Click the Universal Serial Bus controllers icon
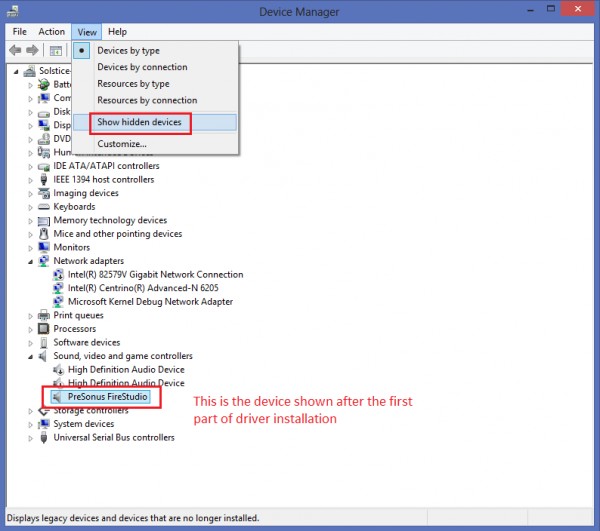The height and width of the screenshot is (531, 600). tap(44, 438)
